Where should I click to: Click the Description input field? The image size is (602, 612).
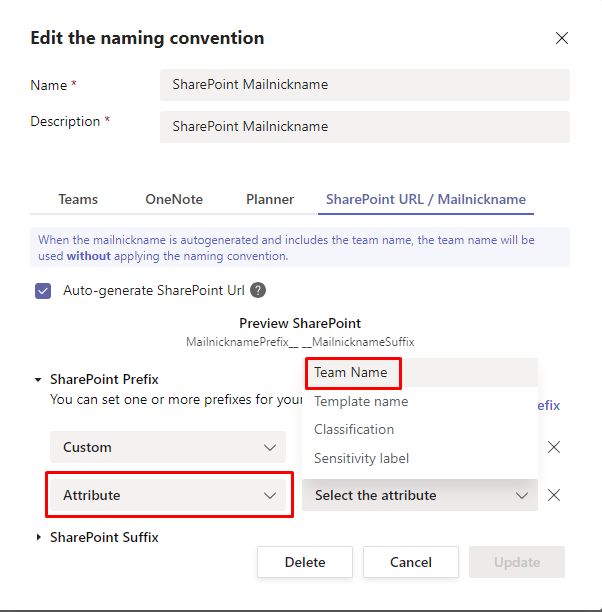pos(365,127)
